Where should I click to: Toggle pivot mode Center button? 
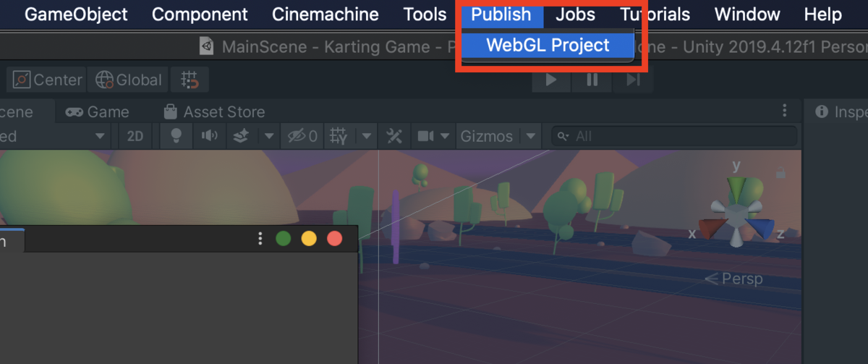point(47,80)
